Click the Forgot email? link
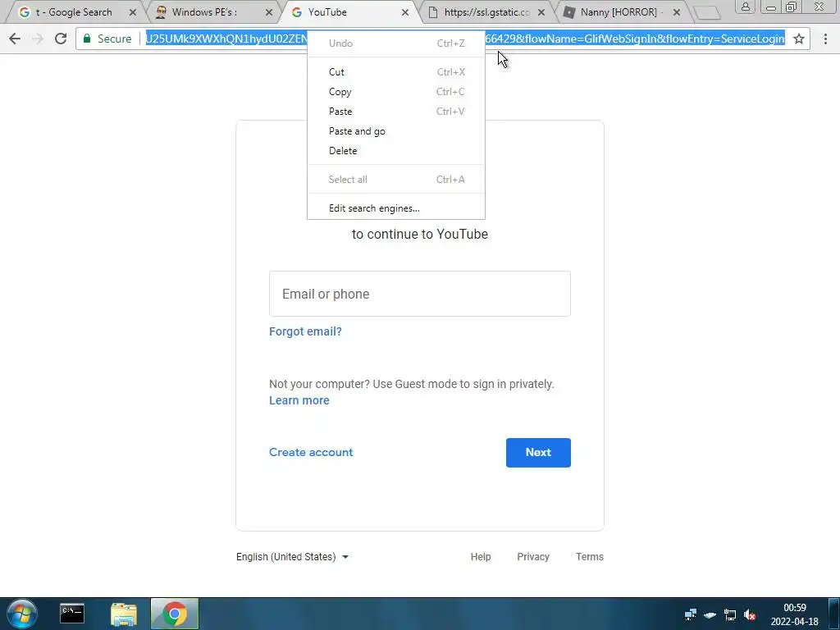The height and width of the screenshot is (630, 840). pos(305,331)
